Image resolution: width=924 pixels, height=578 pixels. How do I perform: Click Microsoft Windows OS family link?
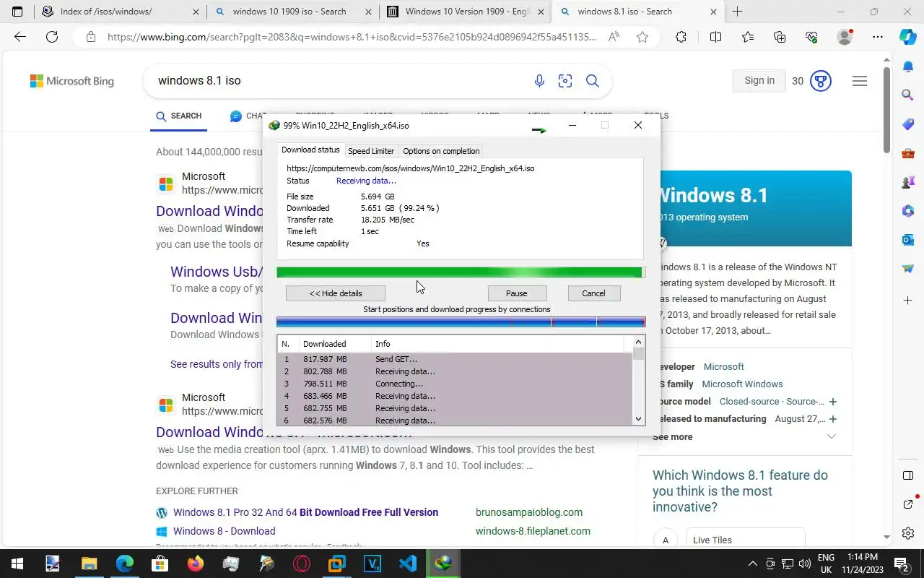pos(742,384)
